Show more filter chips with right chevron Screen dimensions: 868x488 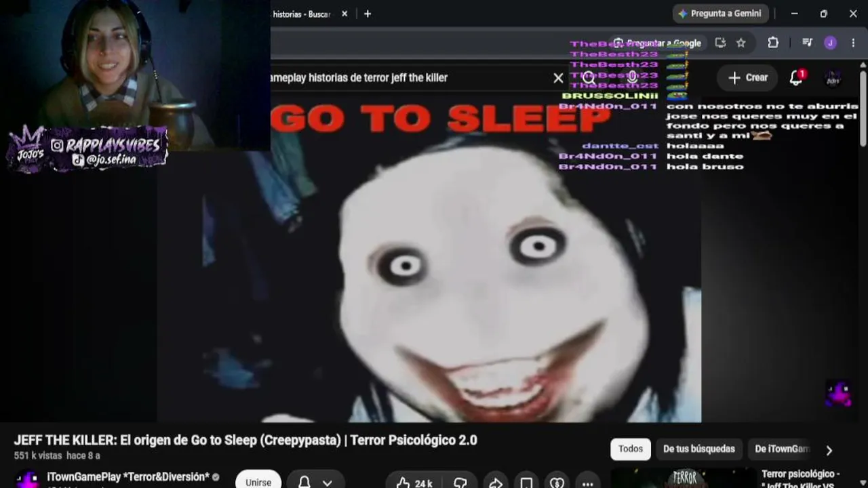tap(829, 450)
